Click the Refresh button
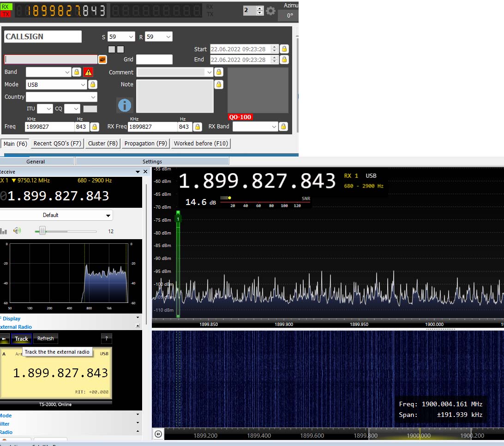Viewport: 504px width, 446px height. (x=46, y=338)
